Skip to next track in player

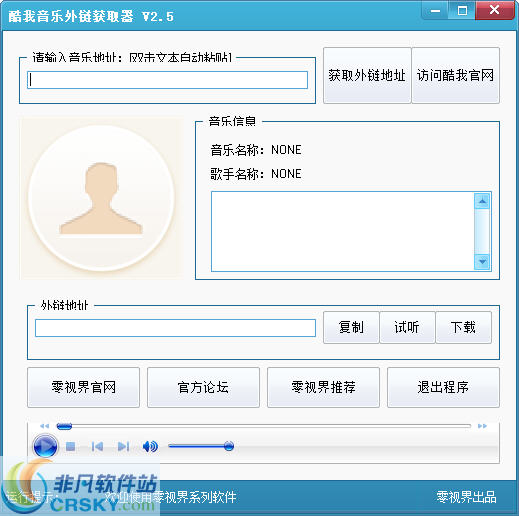[x=124, y=446]
